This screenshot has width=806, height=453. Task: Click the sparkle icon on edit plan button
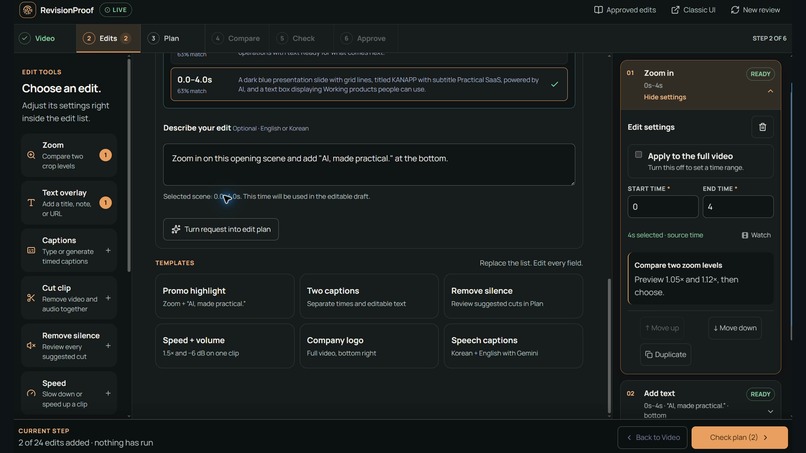tap(176, 229)
